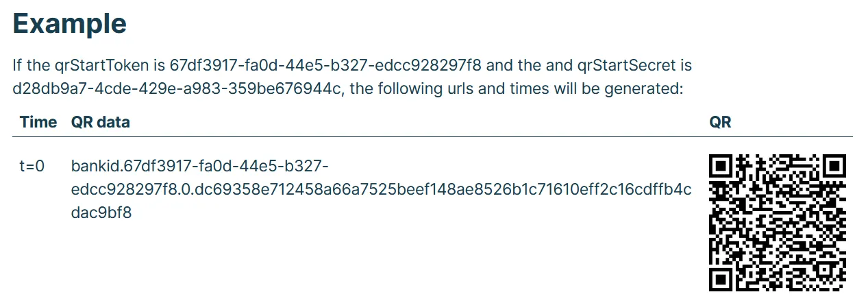Click the "Time" column header

point(38,122)
